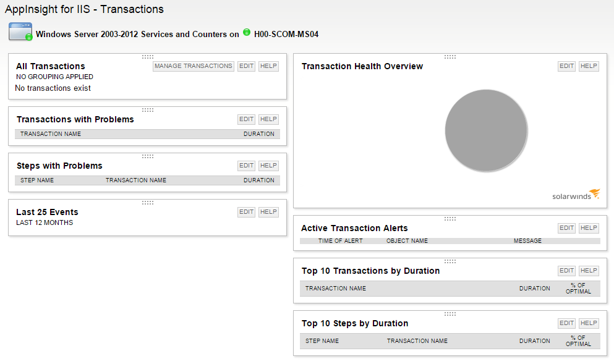Edit the All Transactions panel
614x364 pixels.
pos(246,66)
